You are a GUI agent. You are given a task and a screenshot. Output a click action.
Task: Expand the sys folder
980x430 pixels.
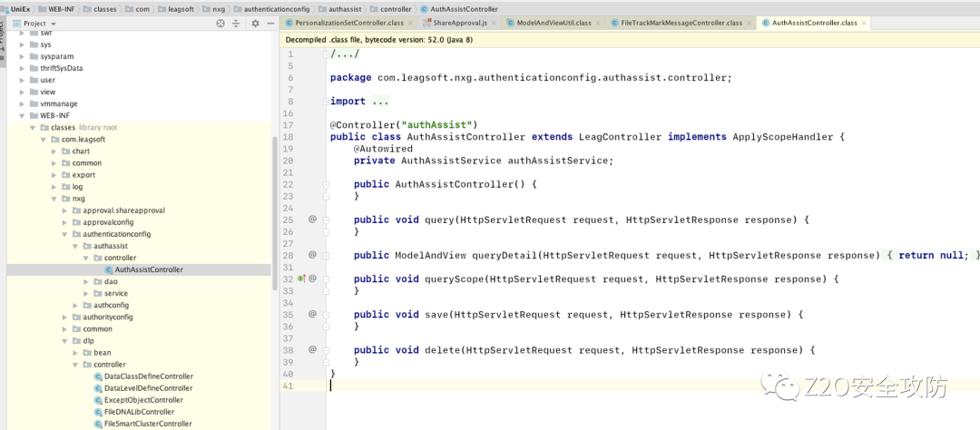pyautogui.click(x=24, y=44)
